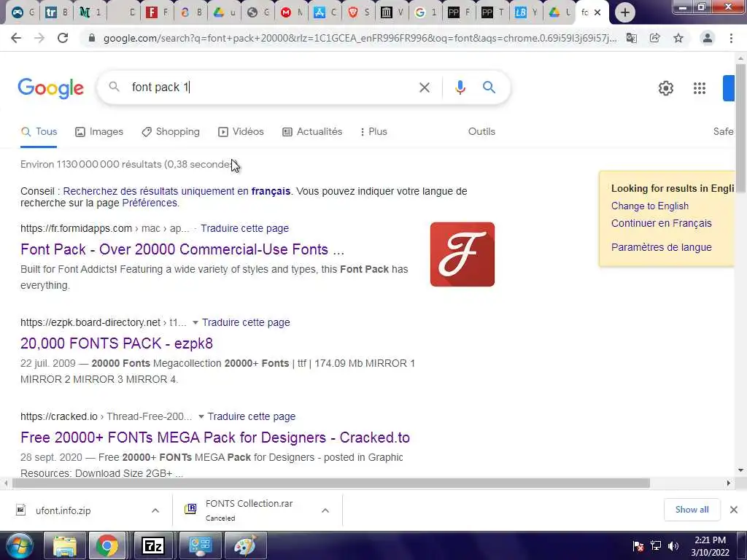The image size is (747, 560).
Task: Click the 'Préférences' link
Action: pyautogui.click(x=150, y=203)
